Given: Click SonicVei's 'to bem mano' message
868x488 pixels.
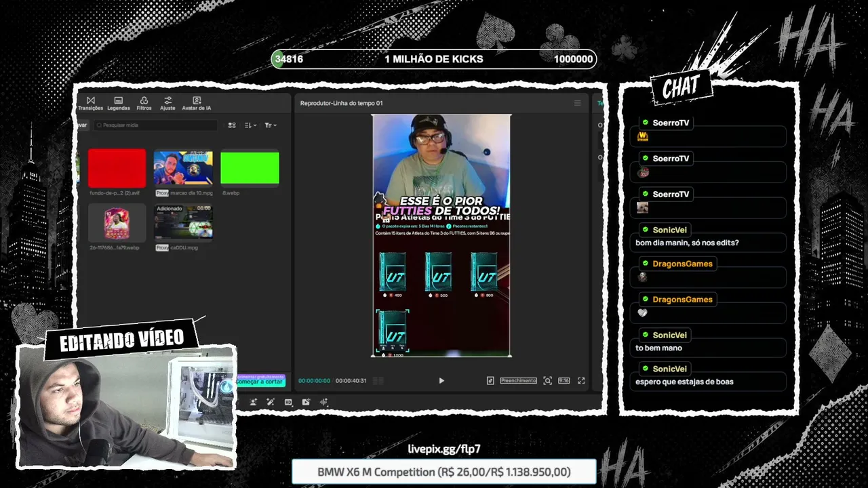Looking at the screenshot, I should 658,348.
